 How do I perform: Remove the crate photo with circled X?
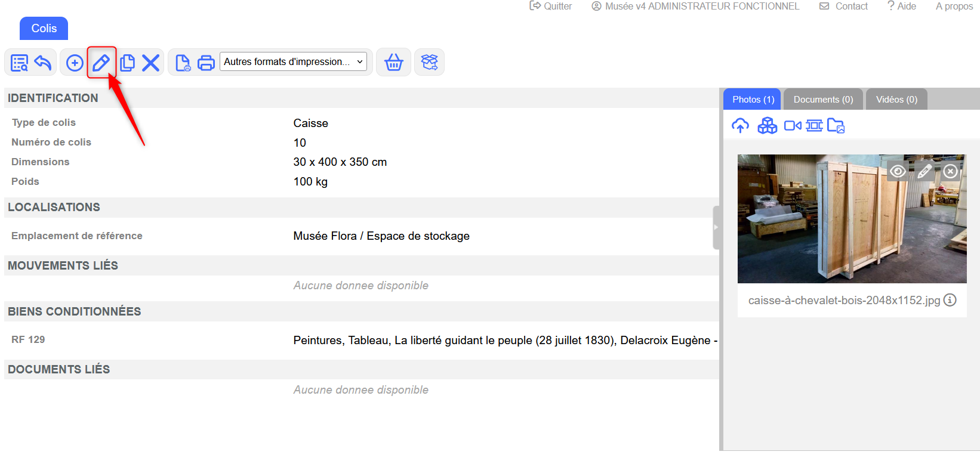[950, 172]
